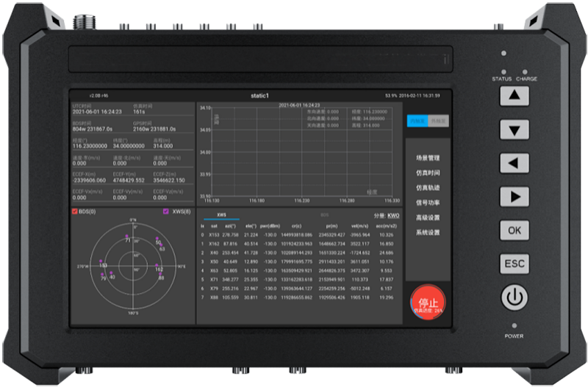Open 场景管理 scene management menu
This screenshot has height=390, width=588.
[427, 158]
